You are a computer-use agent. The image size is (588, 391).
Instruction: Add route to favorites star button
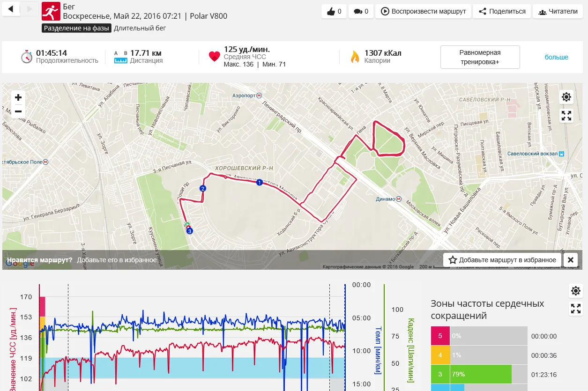(502, 260)
